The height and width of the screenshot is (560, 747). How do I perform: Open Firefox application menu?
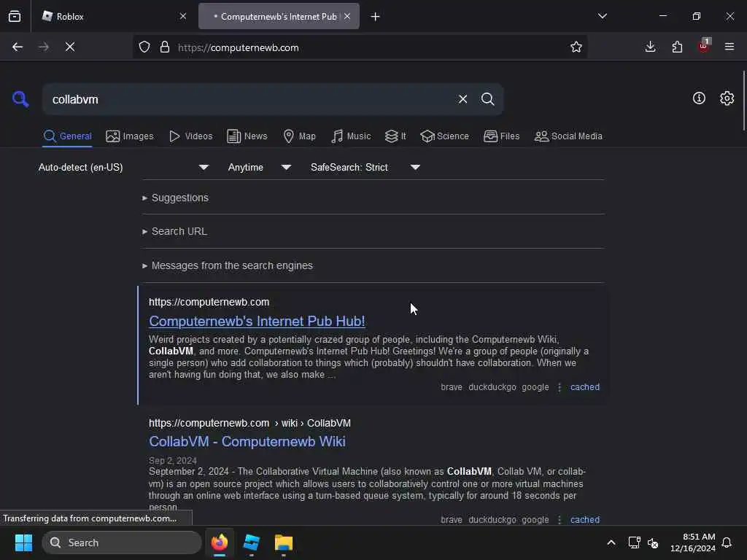coord(729,47)
